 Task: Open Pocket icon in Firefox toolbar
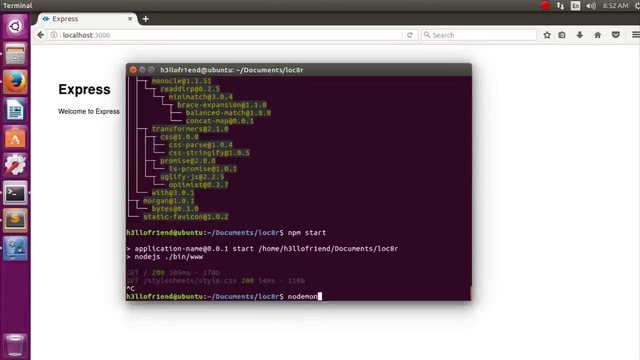coord(616,35)
